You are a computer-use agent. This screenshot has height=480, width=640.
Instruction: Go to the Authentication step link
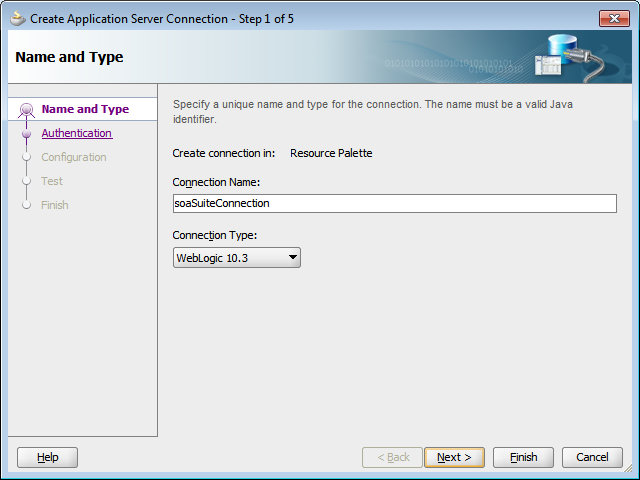(x=77, y=133)
